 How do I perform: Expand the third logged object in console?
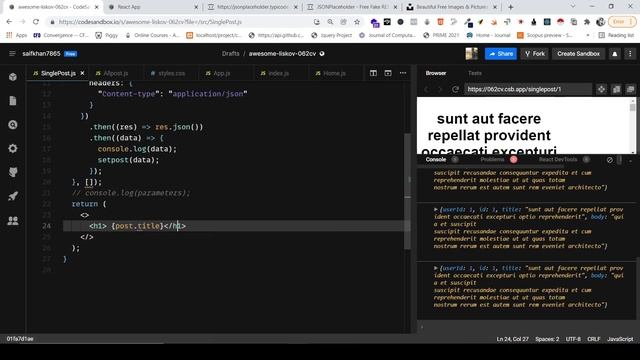coord(436,268)
